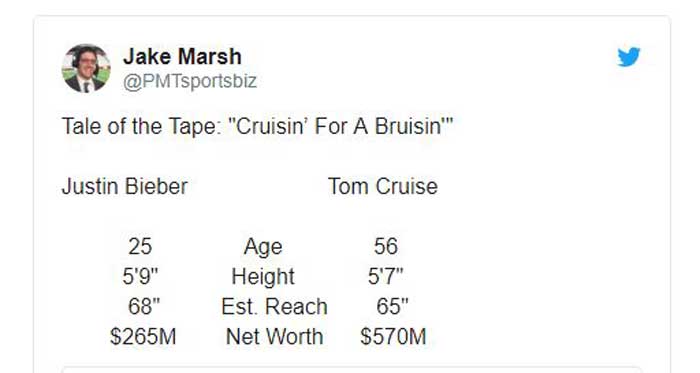This screenshot has width=700, height=373.
Task: Select the Justin Bieber name text
Action: 125,186
